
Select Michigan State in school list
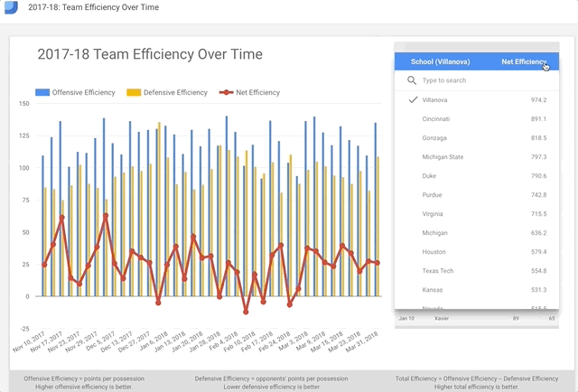pyautogui.click(x=477, y=157)
